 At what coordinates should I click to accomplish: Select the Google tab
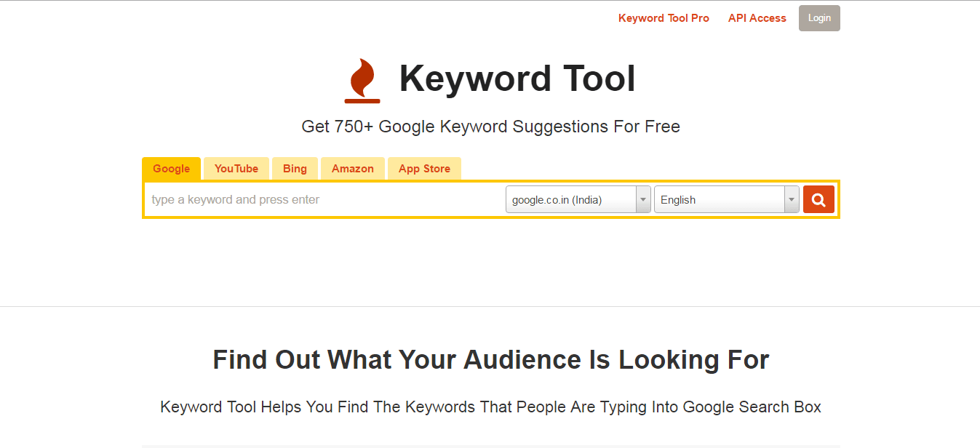(x=172, y=169)
